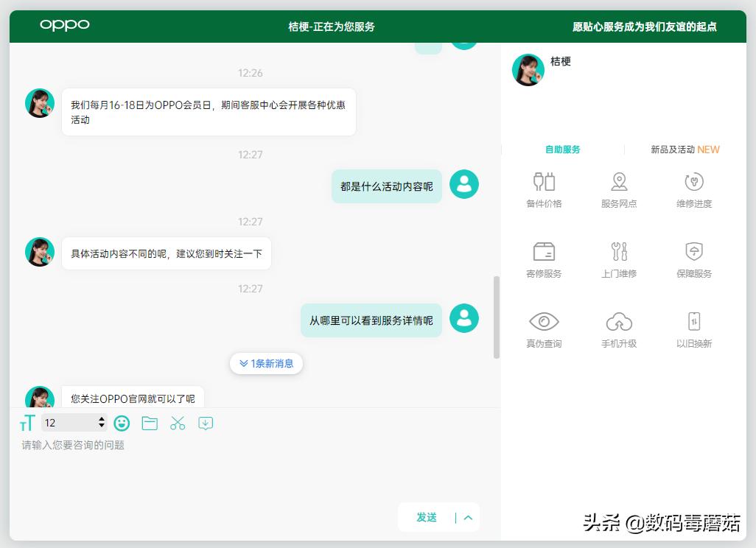Expand the send options chevron
Screen dimensions: 756x548
point(467,517)
